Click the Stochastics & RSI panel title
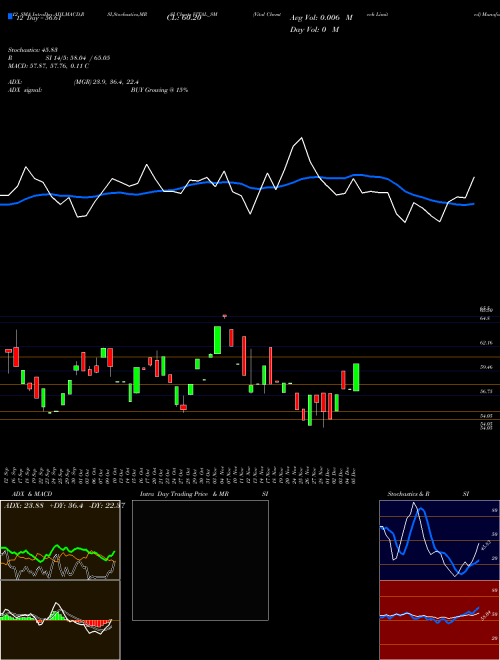The width and height of the screenshot is (500, 660). [x=428, y=494]
